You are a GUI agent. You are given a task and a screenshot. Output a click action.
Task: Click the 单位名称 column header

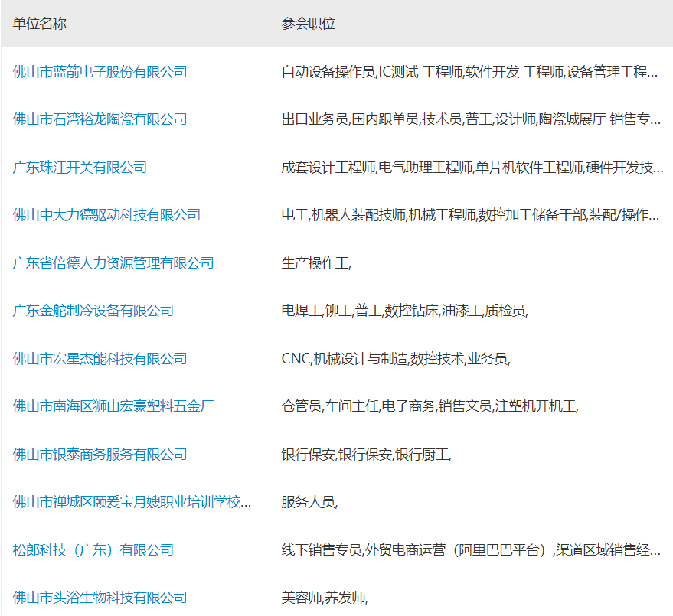[40, 24]
